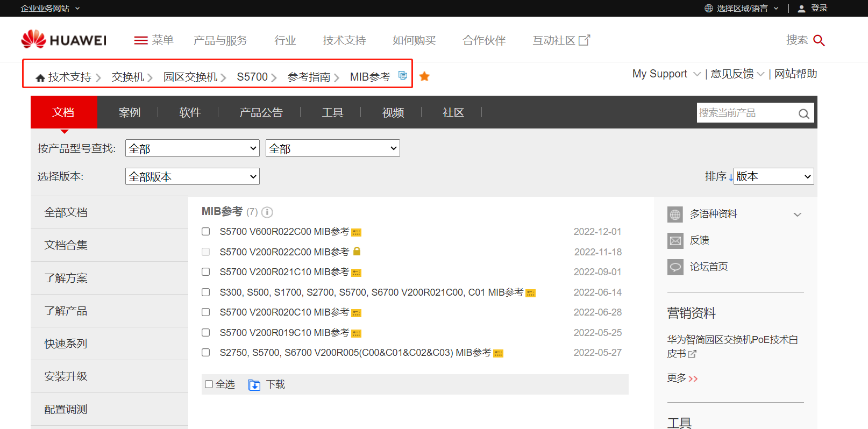The image size is (868, 429).
Task: Click the globe region/language icon
Action: pyautogui.click(x=709, y=8)
